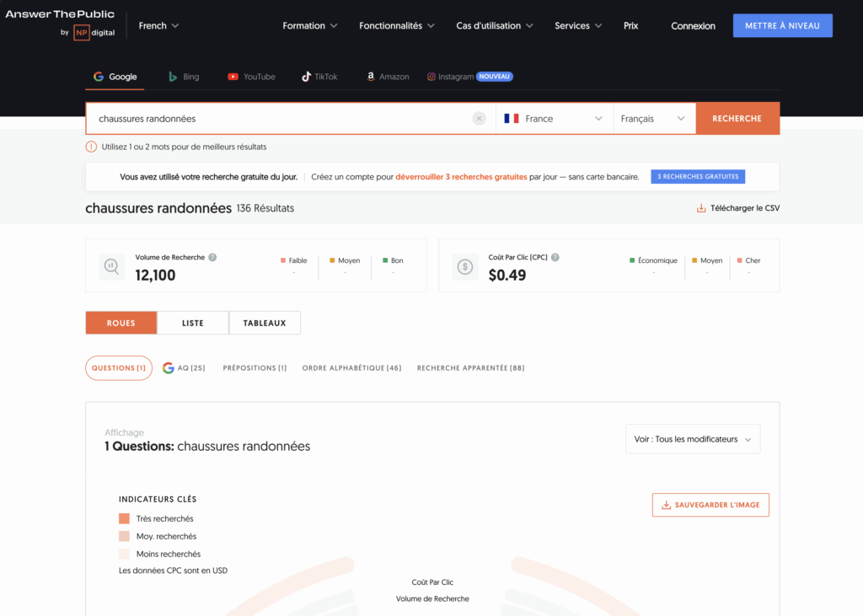Click the Connexion link
The width and height of the screenshot is (863, 616).
pos(693,26)
